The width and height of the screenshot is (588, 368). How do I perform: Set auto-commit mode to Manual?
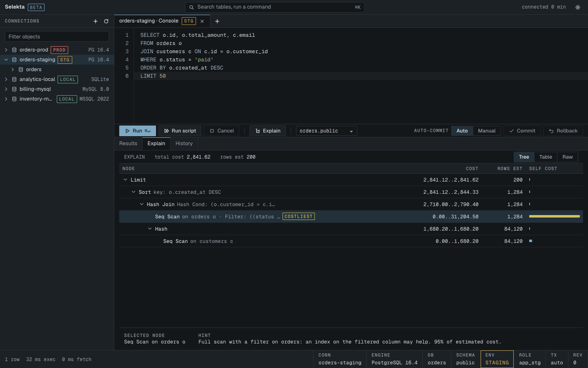click(x=487, y=131)
